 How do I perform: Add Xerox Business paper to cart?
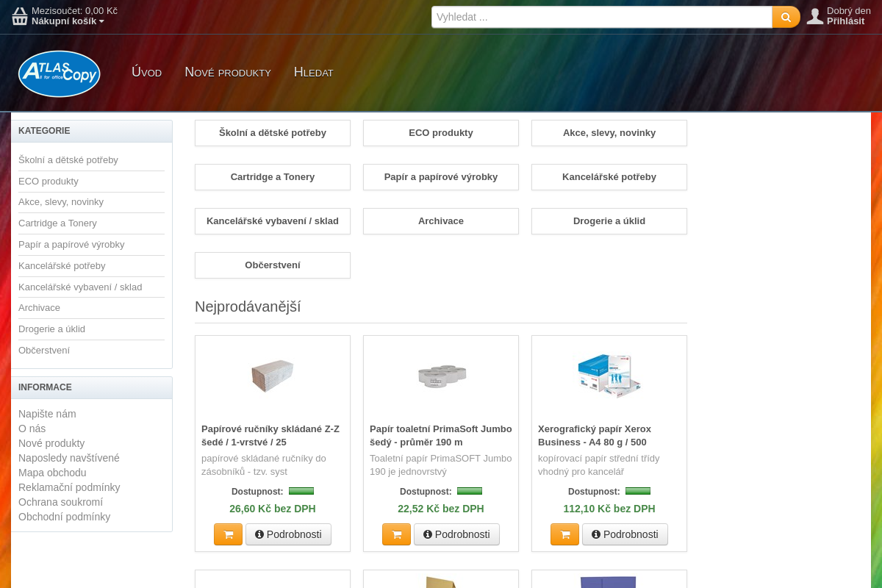(x=564, y=534)
